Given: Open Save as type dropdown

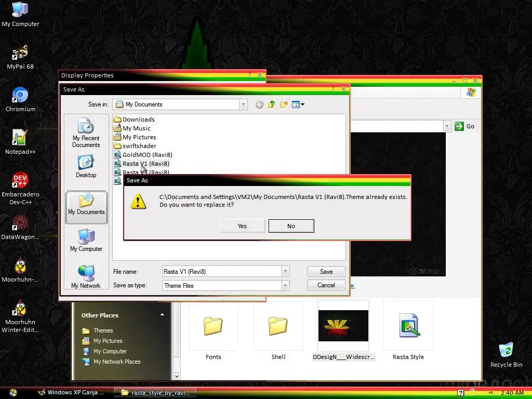Looking at the screenshot, I should (285, 285).
